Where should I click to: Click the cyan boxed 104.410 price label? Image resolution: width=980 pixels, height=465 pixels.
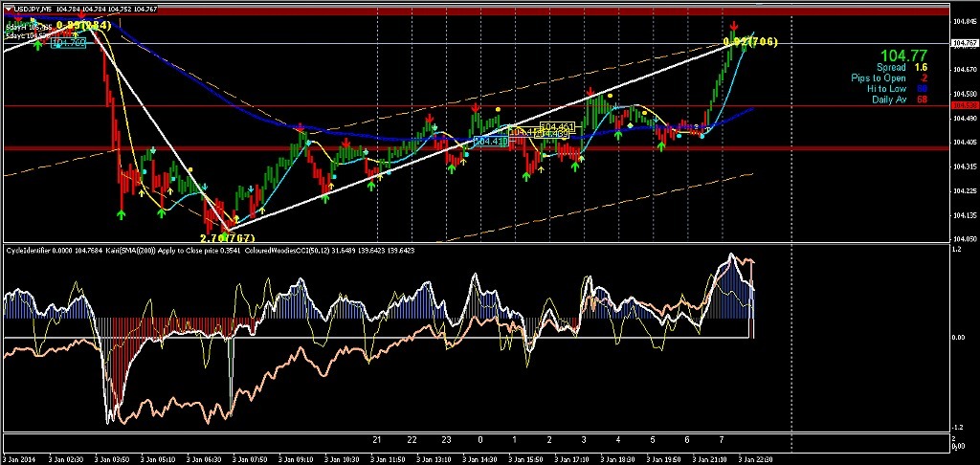pos(491,142)
